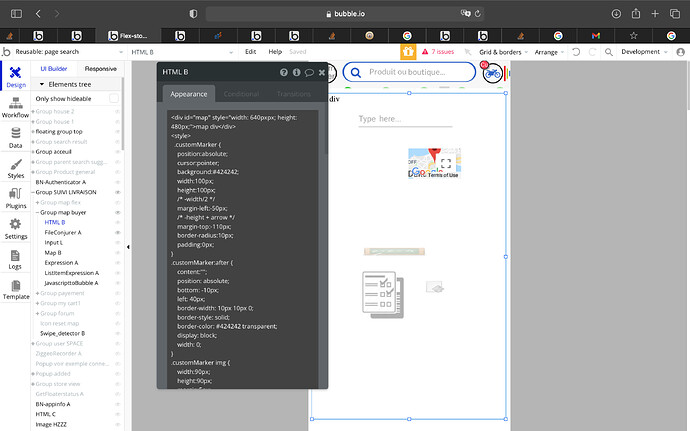Click Safari downloads icon
The height and width of the screenshot is (431, 690).
click(x=616, y=14)
